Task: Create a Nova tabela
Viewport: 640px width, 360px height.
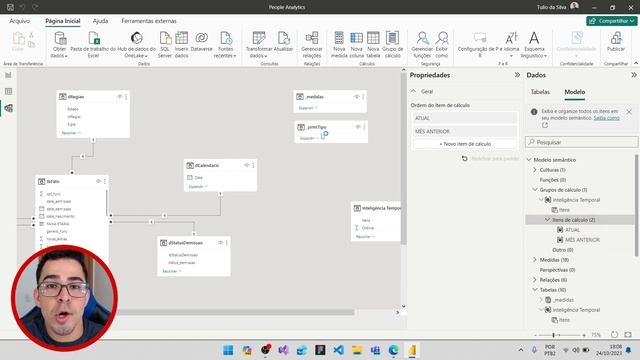Action: (373, 44)
